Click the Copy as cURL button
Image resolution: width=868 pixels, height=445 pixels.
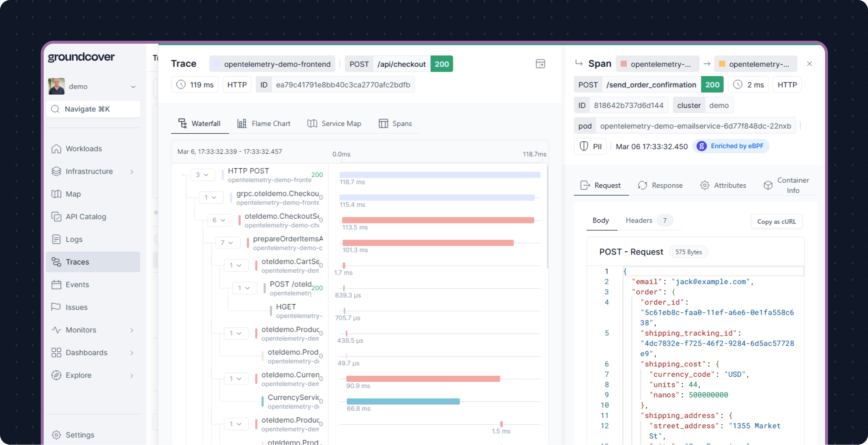(776, 221)
